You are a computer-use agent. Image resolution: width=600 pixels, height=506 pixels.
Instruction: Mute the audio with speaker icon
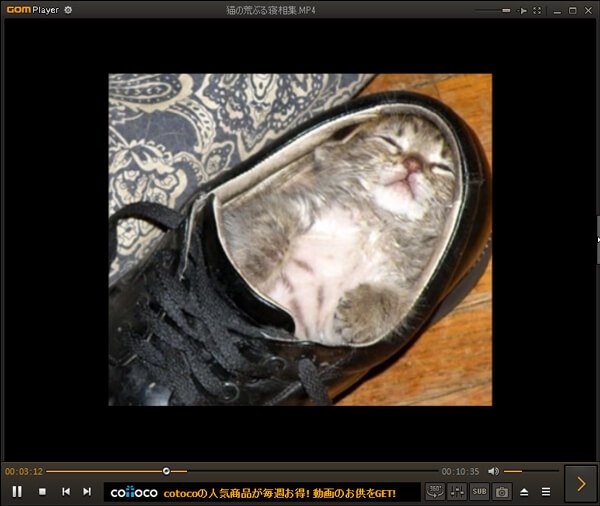pyautogui.click(x=493, y=471)
